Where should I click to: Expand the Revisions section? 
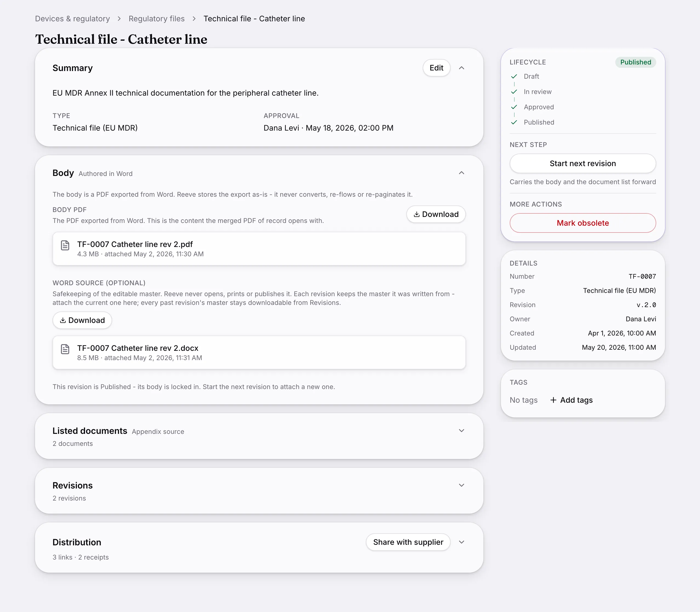(x=462, y=485)
